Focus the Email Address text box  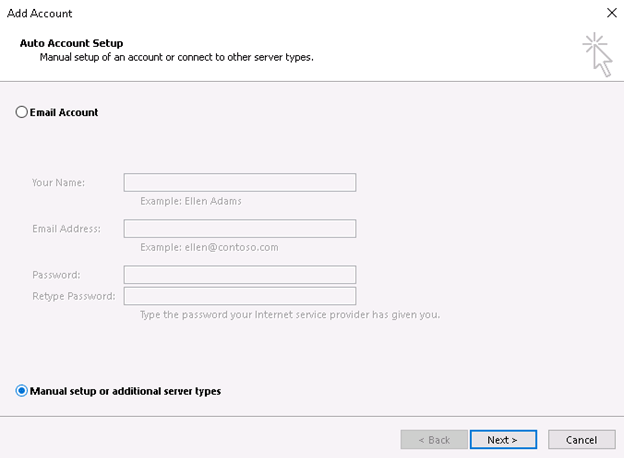click(240, 228)
